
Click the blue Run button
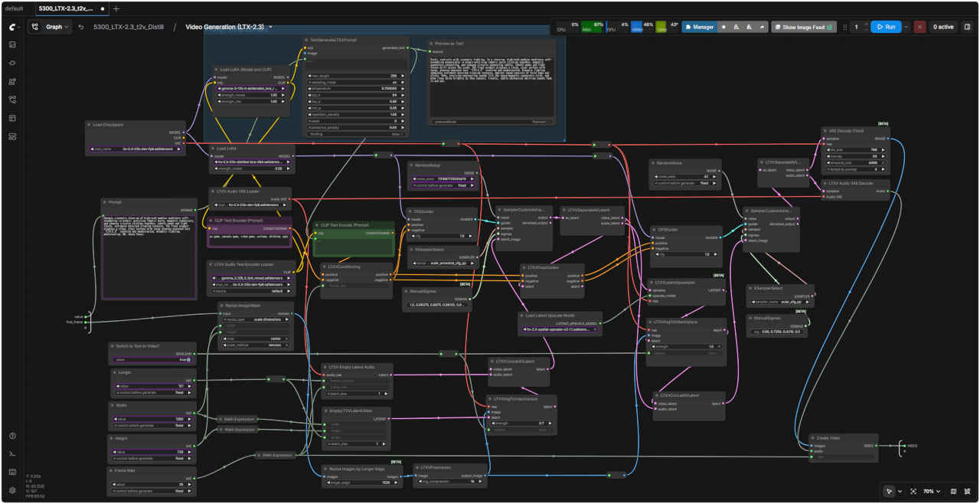click(886, 27)
